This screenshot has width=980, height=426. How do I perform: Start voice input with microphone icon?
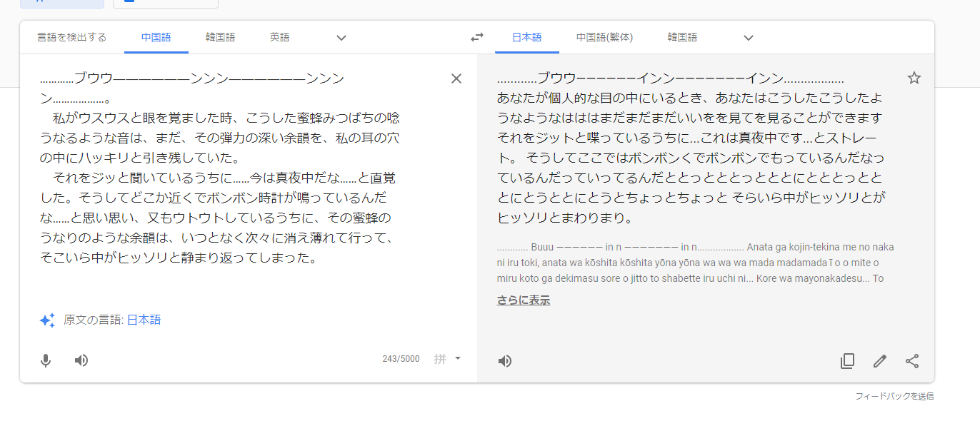(46, 360)
